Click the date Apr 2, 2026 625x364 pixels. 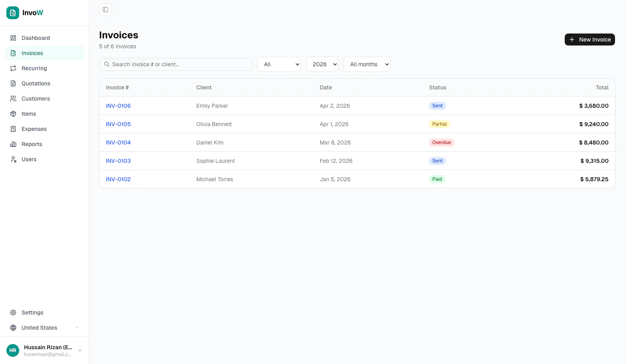click(x=335, y=106)
